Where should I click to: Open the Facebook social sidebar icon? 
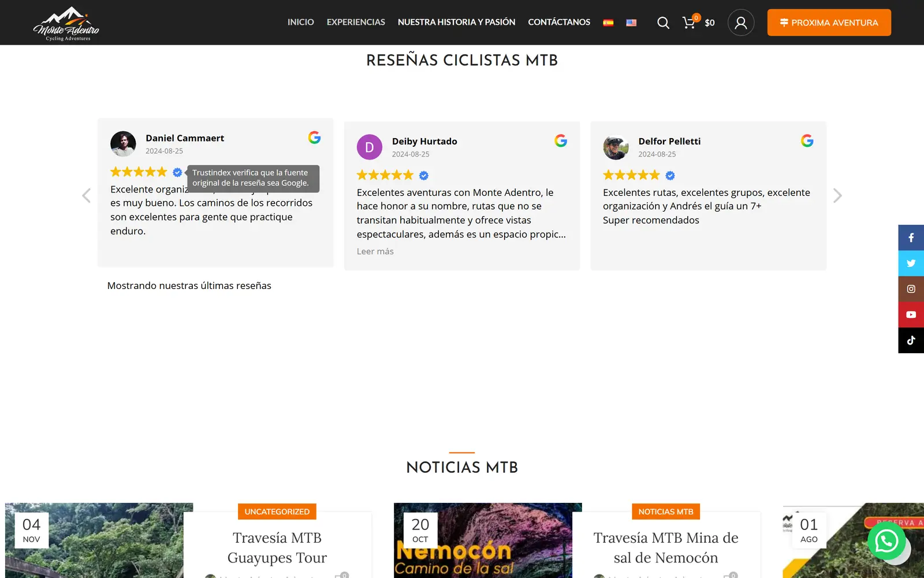[911, 238]
